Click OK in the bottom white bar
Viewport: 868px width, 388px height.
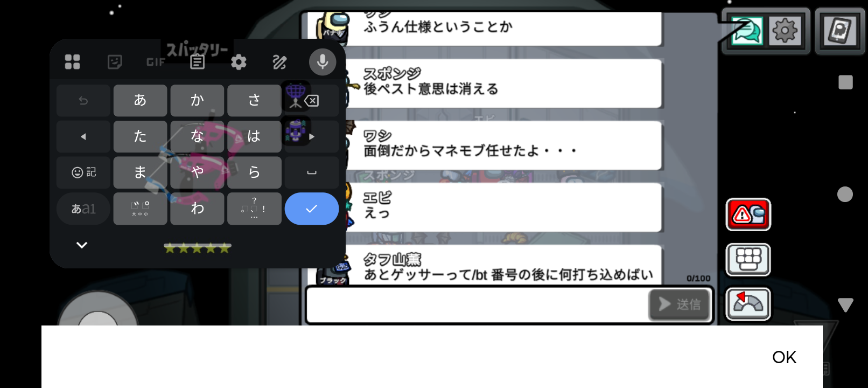pos(784,357)
